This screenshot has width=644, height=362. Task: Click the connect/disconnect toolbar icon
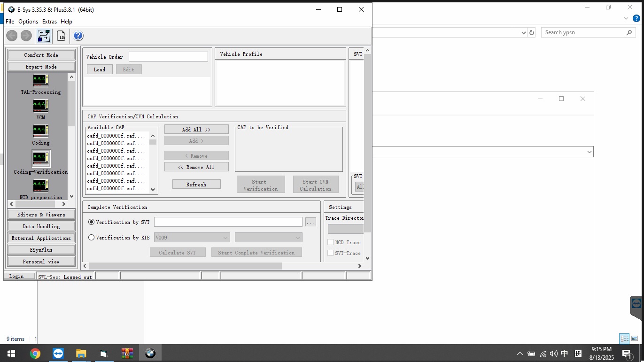[x=44, y=36]
